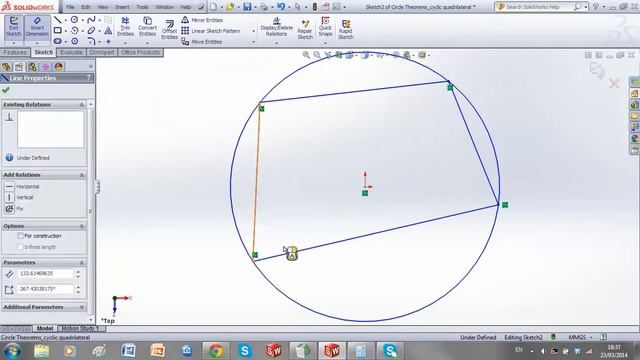Collapse the Add Relations section
The width and height of the screenshot is (640, 360).
pos(82,175)
